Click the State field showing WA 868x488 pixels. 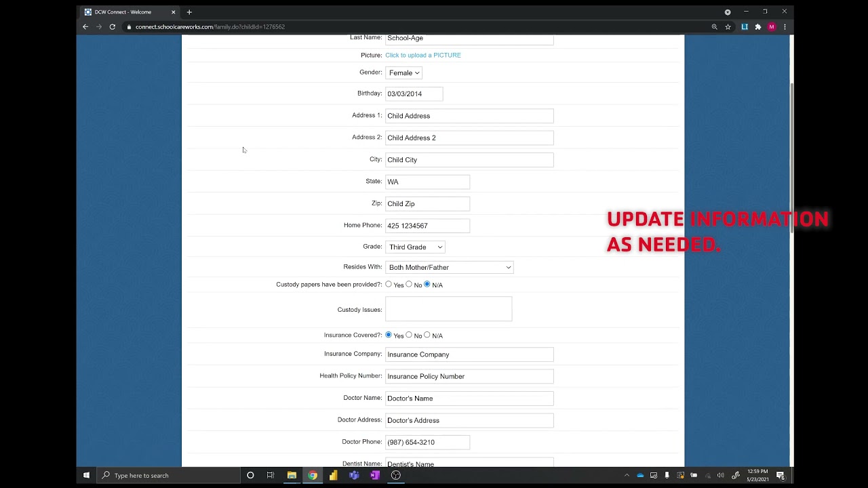427,182
